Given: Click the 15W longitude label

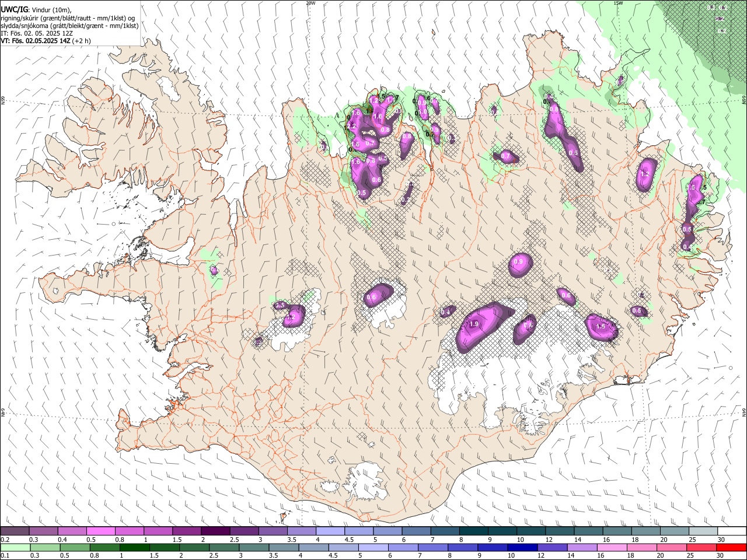Looking at the screenshot, I should pos(617,3).
